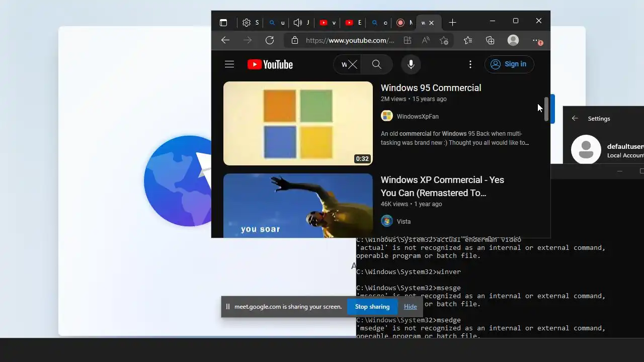The height and width of the screenshot is (362, 644).
Task: Open the WindowsXpFan channel avatar
Action: [x=386, y=116]
